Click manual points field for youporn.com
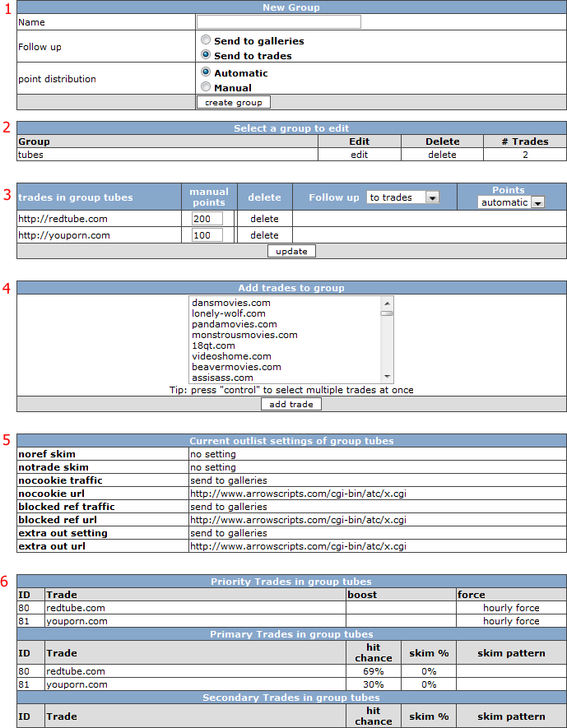The width and height of the screenshot is (567, 728). (207, 235)
